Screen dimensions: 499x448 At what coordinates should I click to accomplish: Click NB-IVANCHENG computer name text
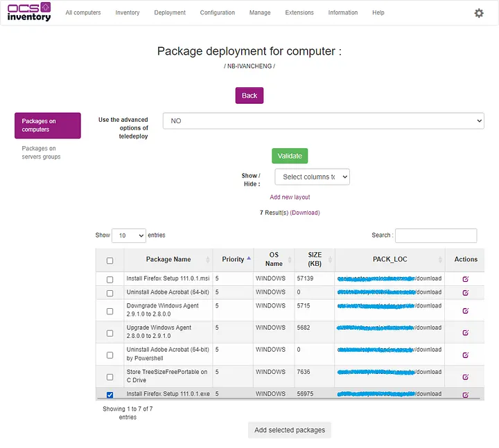(x=249, y=66)
